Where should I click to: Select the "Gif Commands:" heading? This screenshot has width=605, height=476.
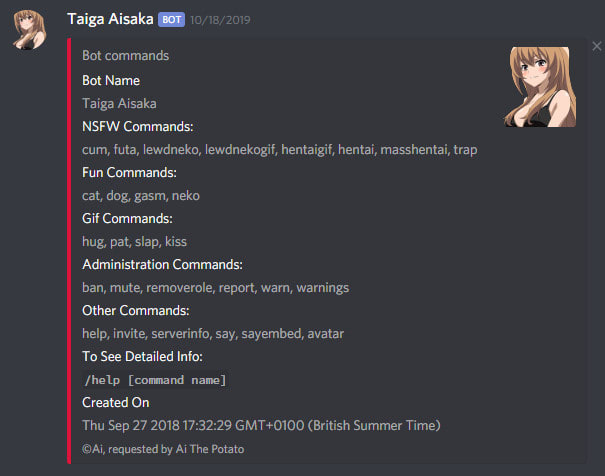tap(127, 218)
